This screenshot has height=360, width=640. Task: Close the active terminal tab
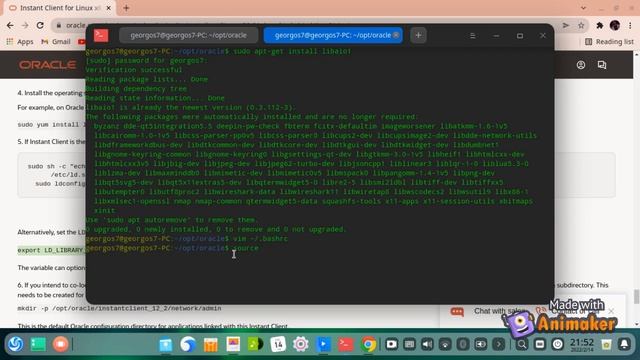coord(396,36)
